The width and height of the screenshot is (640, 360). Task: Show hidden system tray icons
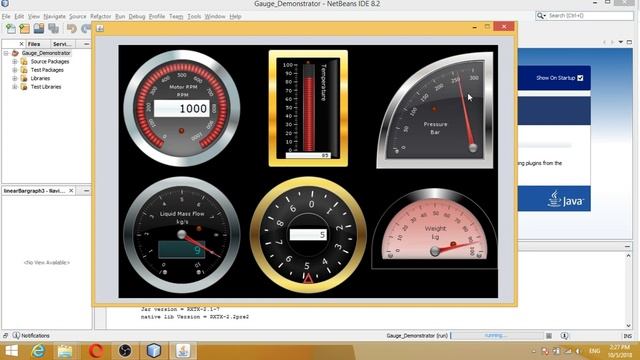click(534, 351)
